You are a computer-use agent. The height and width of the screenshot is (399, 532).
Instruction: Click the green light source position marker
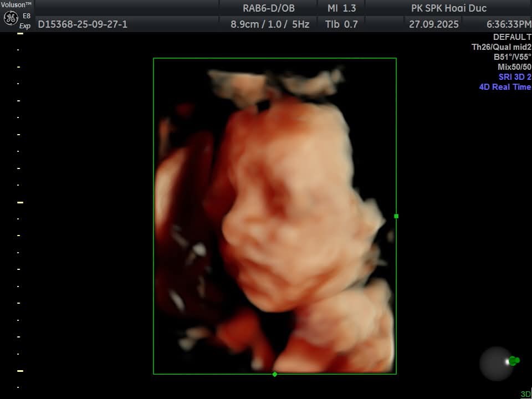click(x=514, y=361)
